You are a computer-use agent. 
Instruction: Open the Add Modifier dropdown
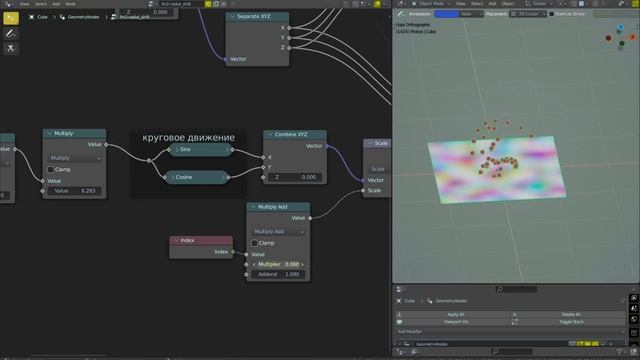tap(510, 331)
